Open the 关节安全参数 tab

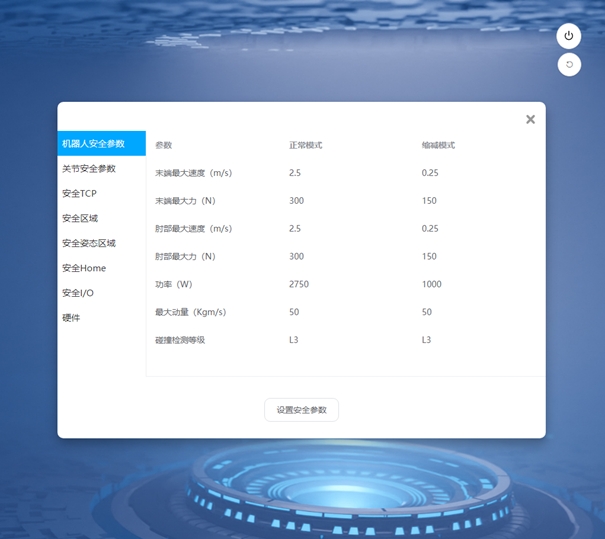(89, 169)
